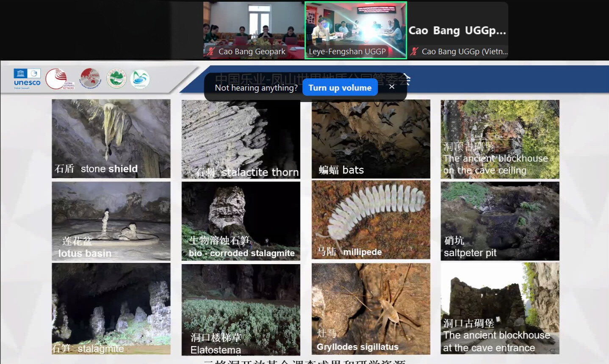Click the 'lotus basin' caption

coord(85,254)
